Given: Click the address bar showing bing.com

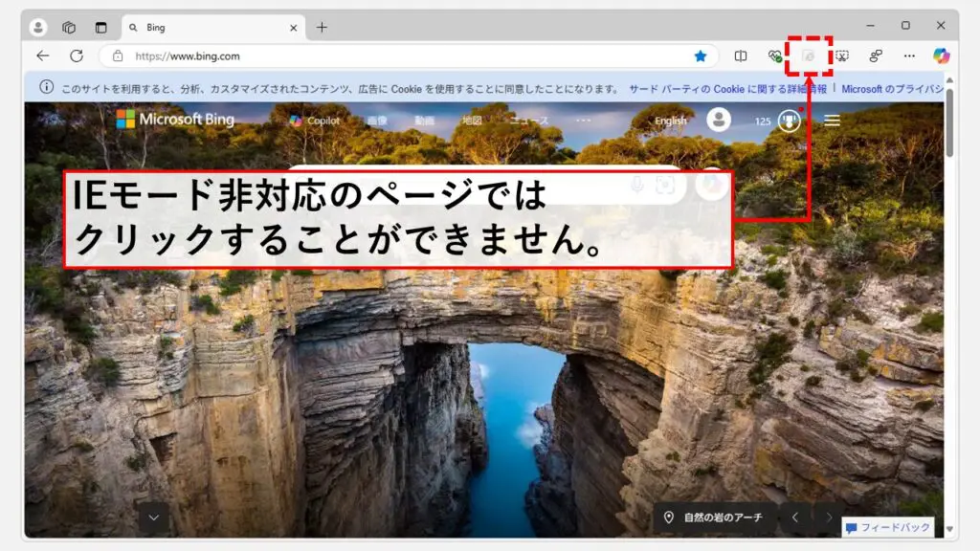Looking at the screenshot, I should (410, 56).
